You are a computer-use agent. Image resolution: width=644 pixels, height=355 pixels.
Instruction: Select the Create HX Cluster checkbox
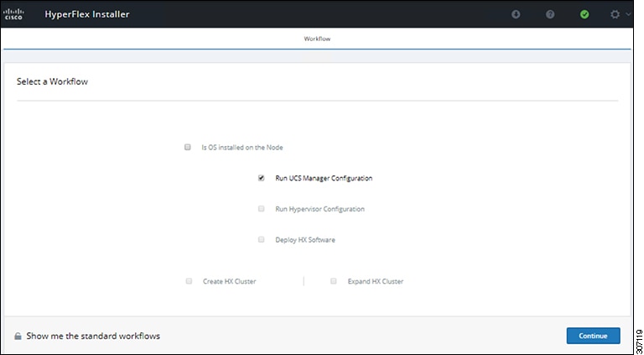(x=189, y=281)
